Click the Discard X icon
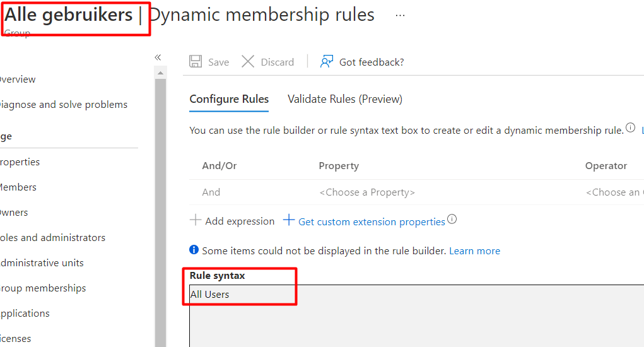This screenshot has height=347, width=644. 249,62
